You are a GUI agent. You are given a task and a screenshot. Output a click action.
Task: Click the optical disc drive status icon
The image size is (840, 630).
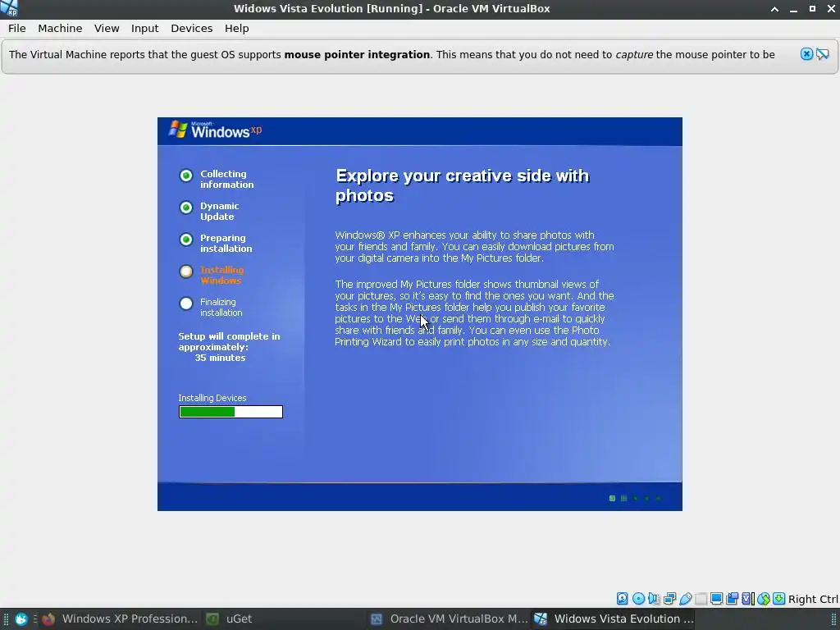638,598
